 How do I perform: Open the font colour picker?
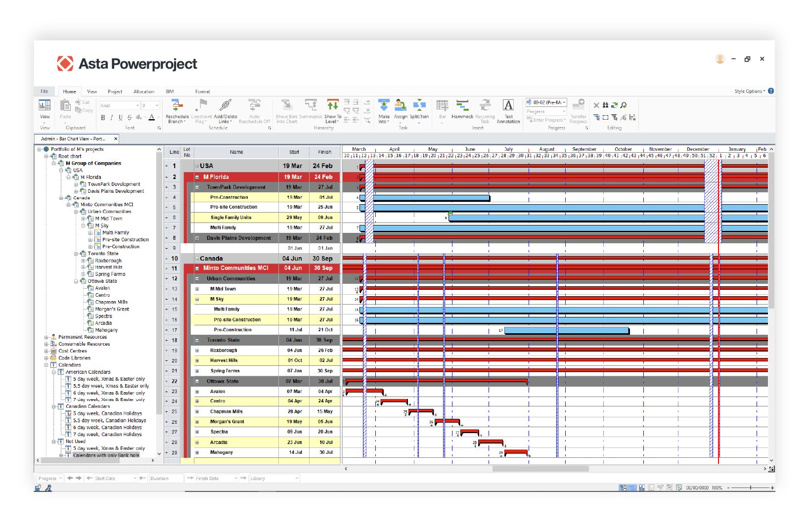(x=152, y=118)
